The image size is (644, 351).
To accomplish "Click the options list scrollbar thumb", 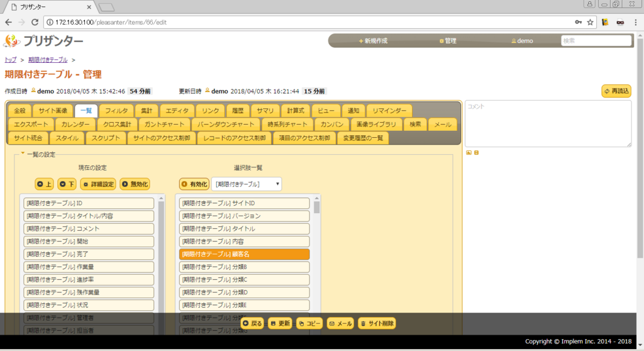I will point(317,207).
